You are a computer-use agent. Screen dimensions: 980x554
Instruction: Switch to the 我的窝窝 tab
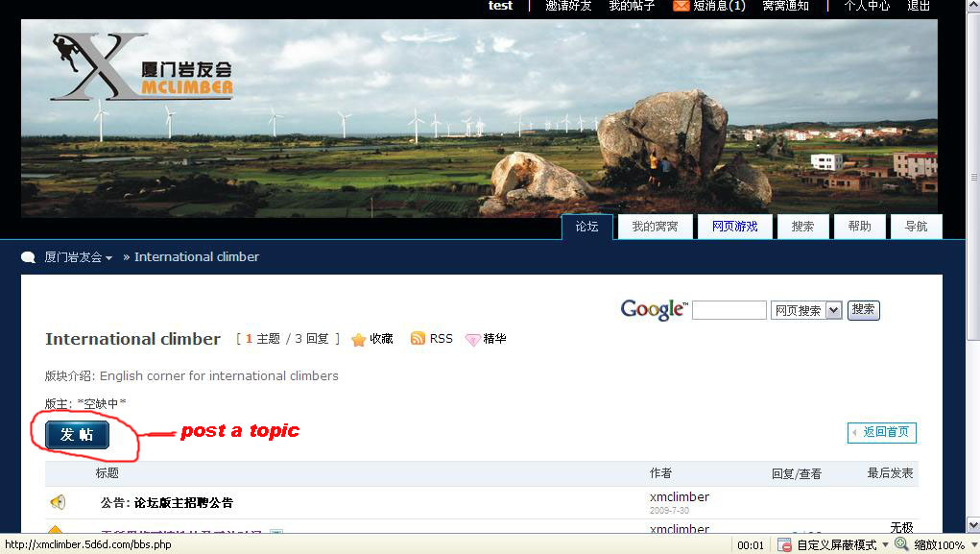pyautogui.click(x=655, y=227)
